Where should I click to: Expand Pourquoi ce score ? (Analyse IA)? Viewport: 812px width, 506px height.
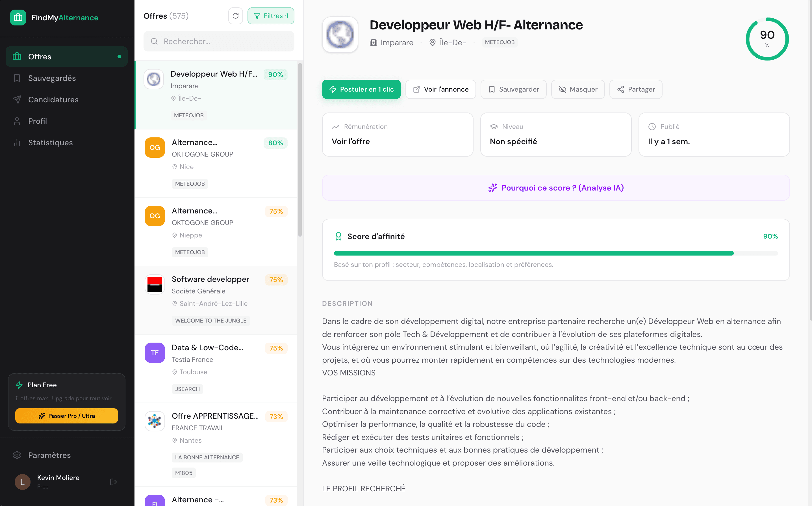(556, 188)
